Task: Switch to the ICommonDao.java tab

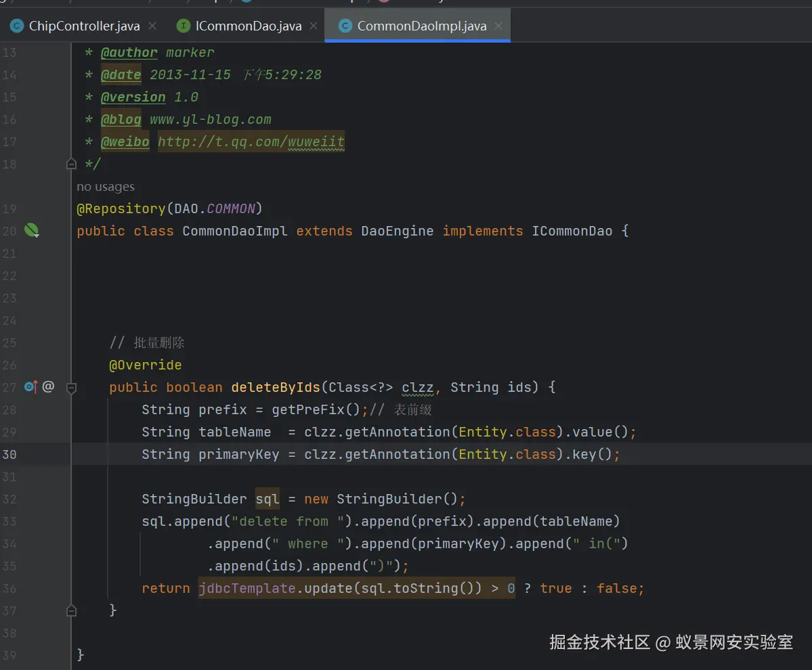Action: tap(248, 26)
